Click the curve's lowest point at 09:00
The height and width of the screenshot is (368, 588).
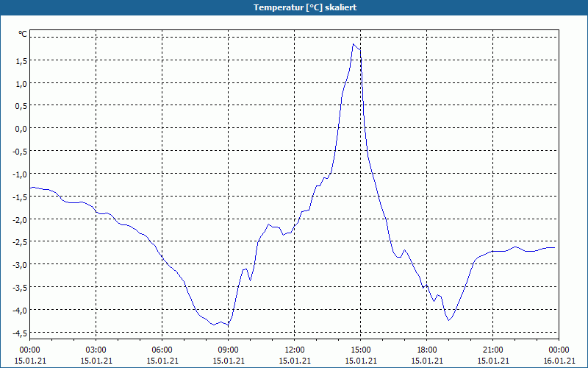228,325
